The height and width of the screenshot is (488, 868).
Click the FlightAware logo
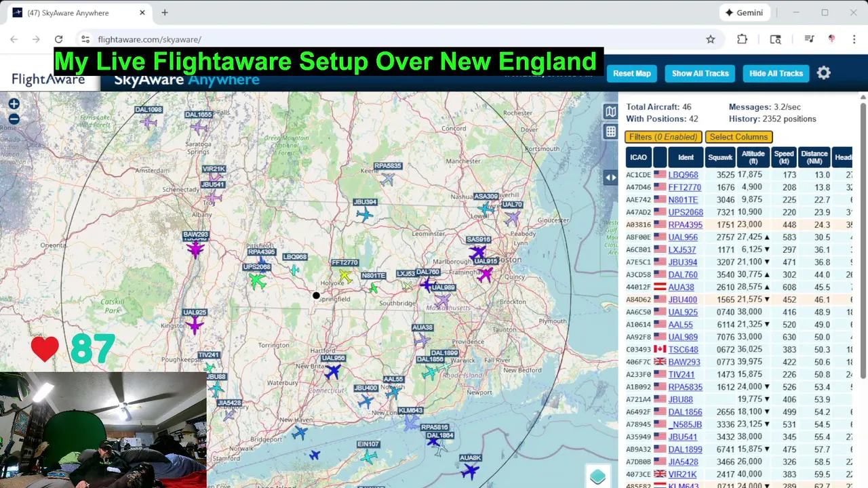48,80
